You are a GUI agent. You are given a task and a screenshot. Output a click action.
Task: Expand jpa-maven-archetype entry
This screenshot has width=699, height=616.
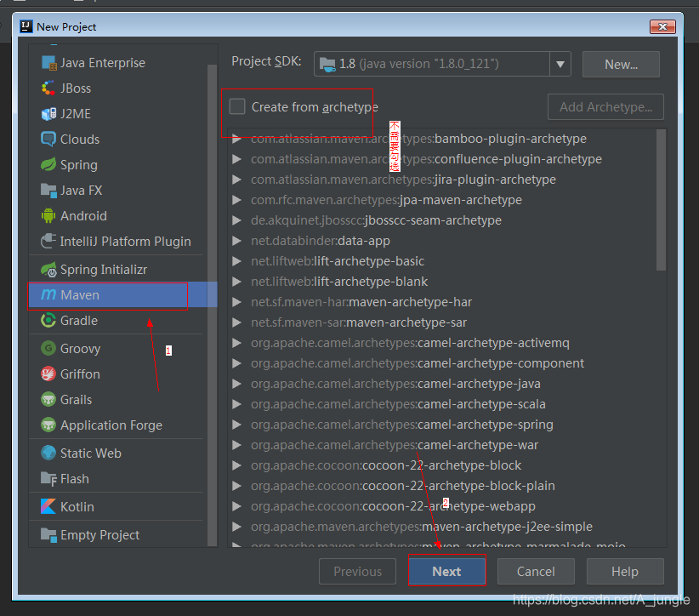tap(236, 200)
